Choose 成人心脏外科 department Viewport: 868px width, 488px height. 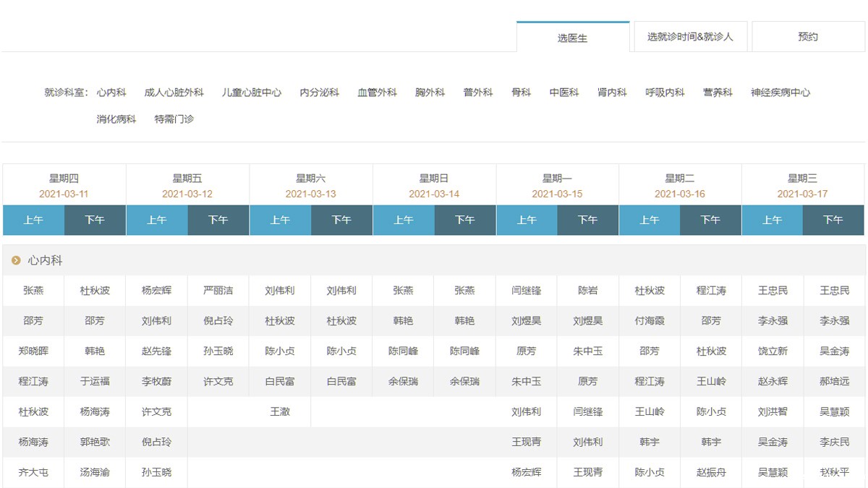click(174, 93)
